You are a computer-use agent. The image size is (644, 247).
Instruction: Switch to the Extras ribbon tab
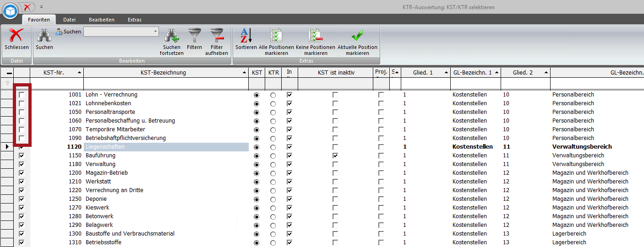point(135,20)
